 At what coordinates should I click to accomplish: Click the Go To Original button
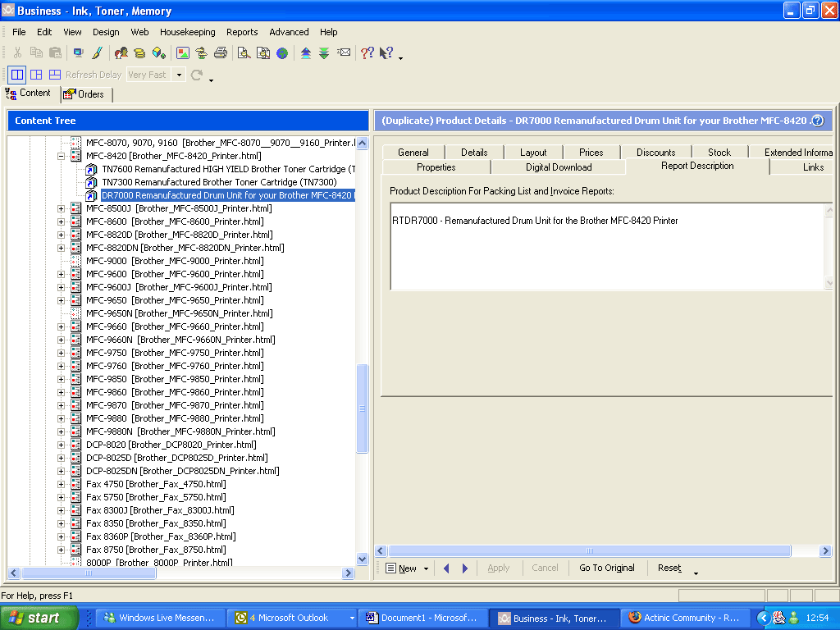click(606, 568)
